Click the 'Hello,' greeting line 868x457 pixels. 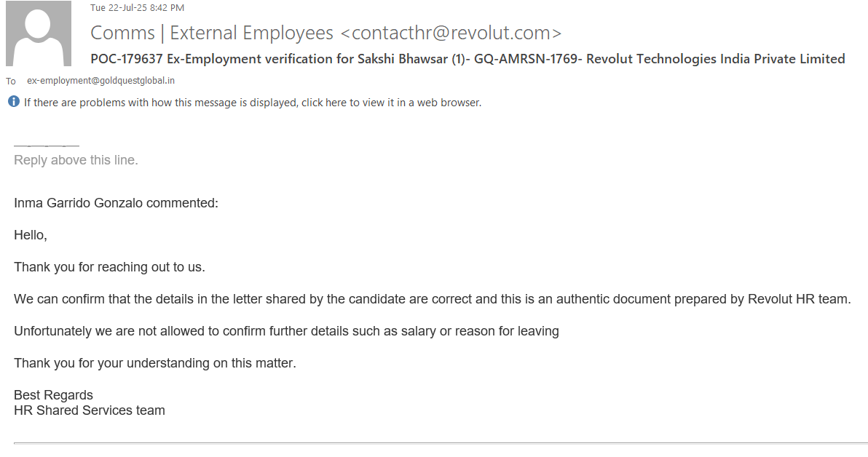point(31,235)
